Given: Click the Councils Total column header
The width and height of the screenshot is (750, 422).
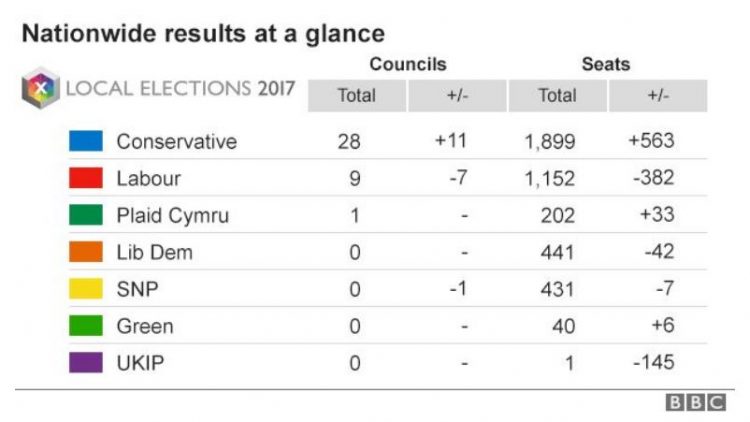Looking at the screenshot, I should (357, 96).
